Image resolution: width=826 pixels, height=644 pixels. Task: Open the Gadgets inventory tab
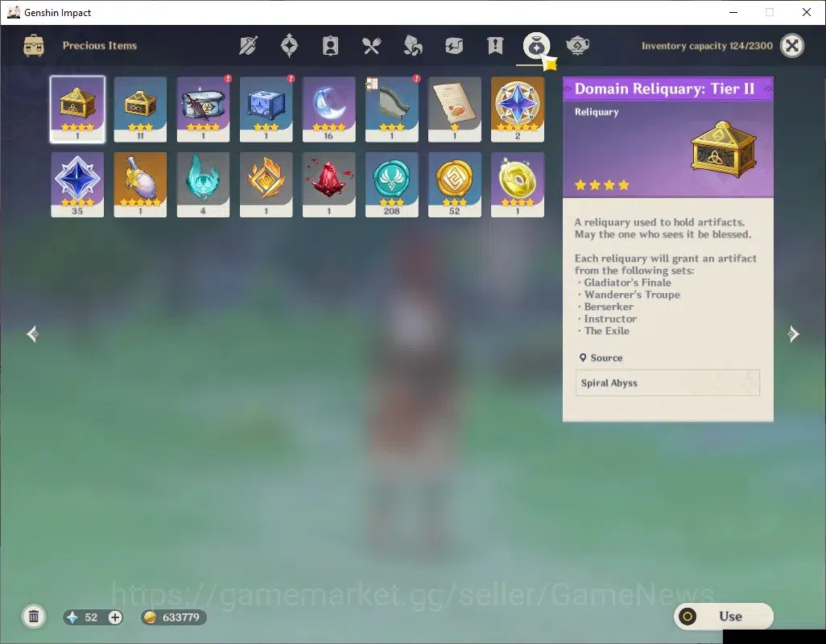pos(453,46)
